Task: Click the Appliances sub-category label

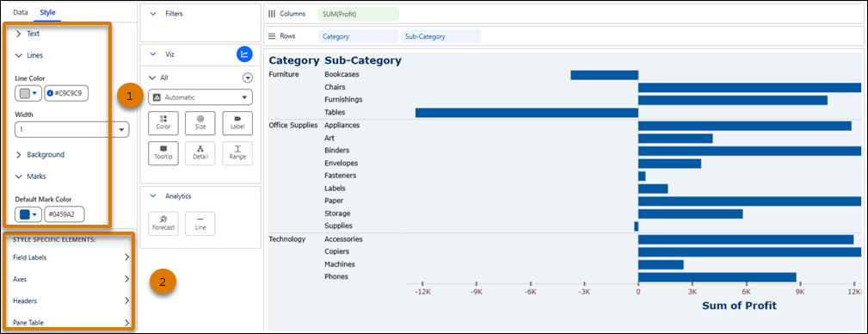Action: [x=342, y=125]
